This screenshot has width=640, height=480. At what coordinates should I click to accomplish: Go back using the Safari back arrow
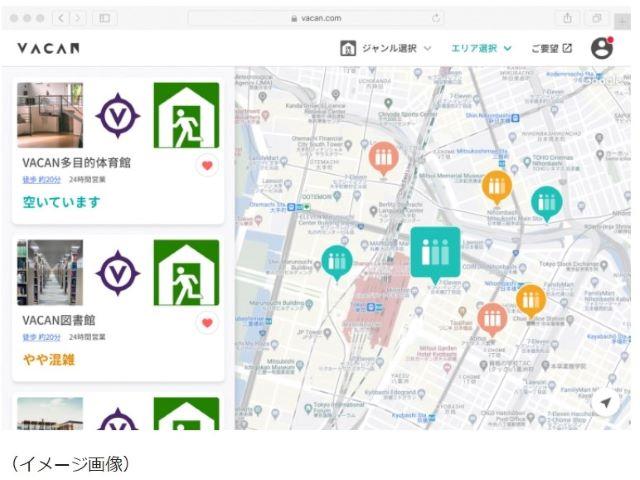[x=58, y=18]
